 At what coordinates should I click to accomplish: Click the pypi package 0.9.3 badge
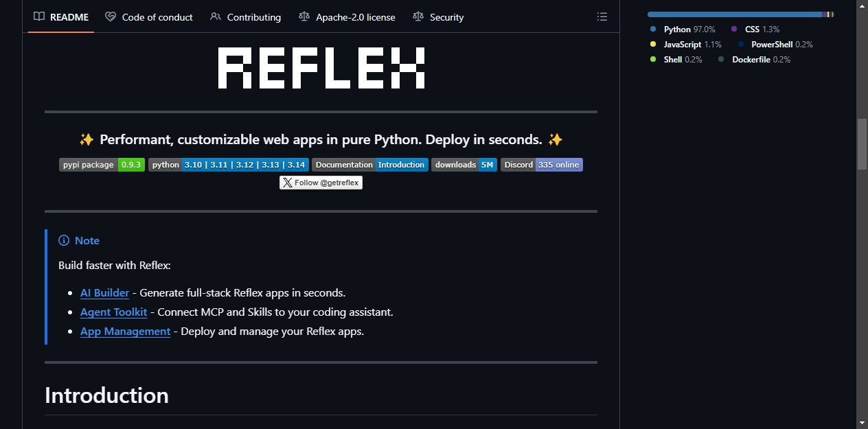(x=102, y=165)
